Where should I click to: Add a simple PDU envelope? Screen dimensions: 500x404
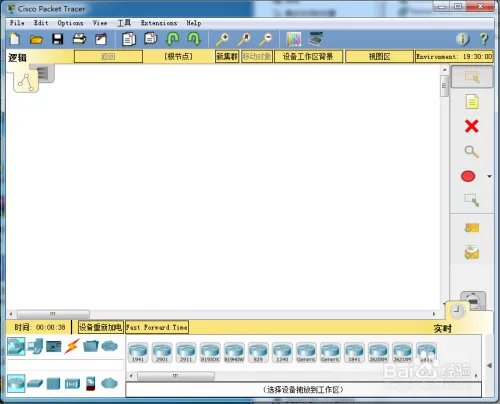coord(472,228)
